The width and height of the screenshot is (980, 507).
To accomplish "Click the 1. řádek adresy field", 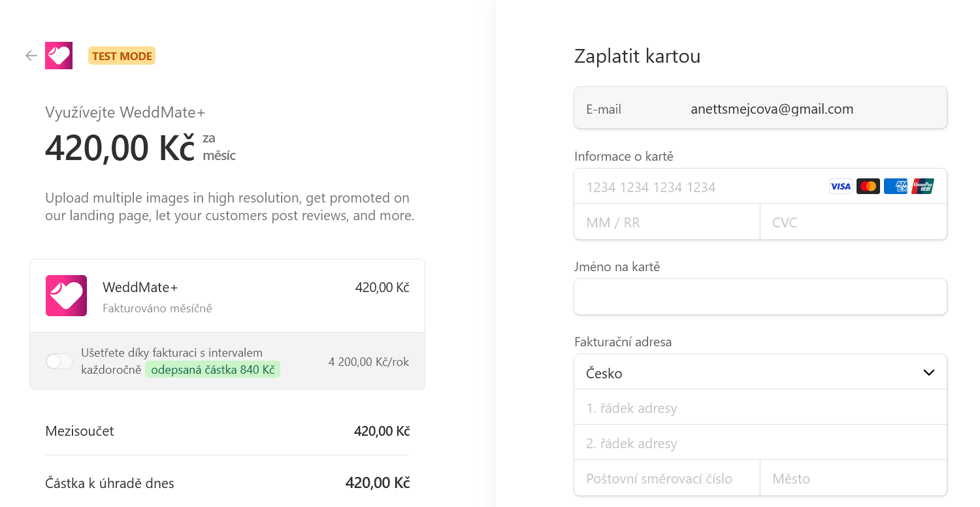I will pos(760,408).
